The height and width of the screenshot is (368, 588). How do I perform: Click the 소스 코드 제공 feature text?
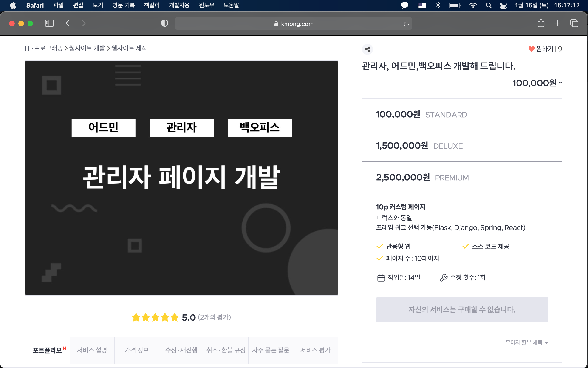(x=490, y=247)
